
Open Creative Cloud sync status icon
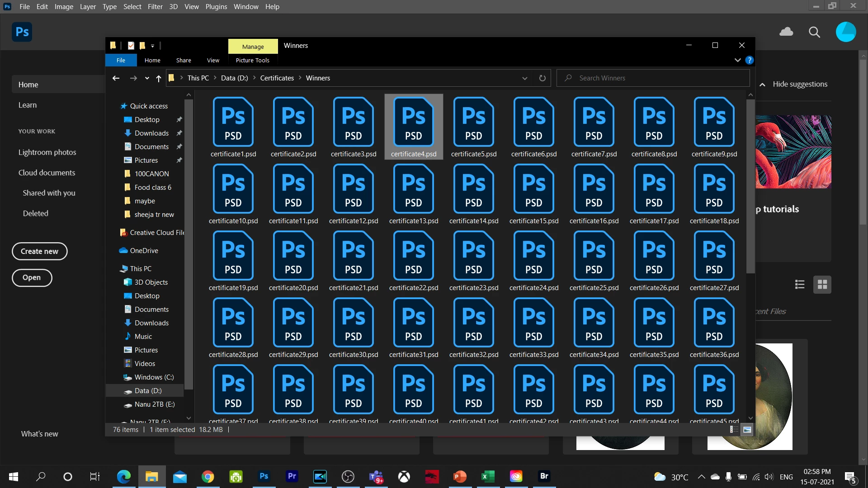(786, 32)
